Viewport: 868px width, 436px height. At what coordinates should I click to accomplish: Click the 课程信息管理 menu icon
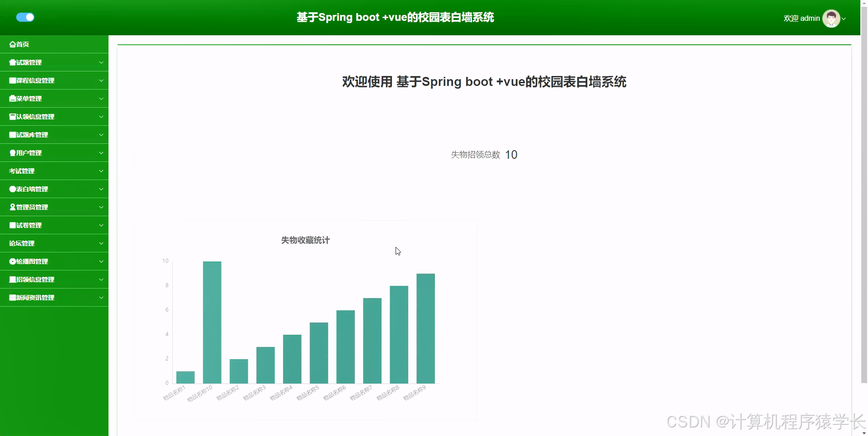[x=13, y=81]
